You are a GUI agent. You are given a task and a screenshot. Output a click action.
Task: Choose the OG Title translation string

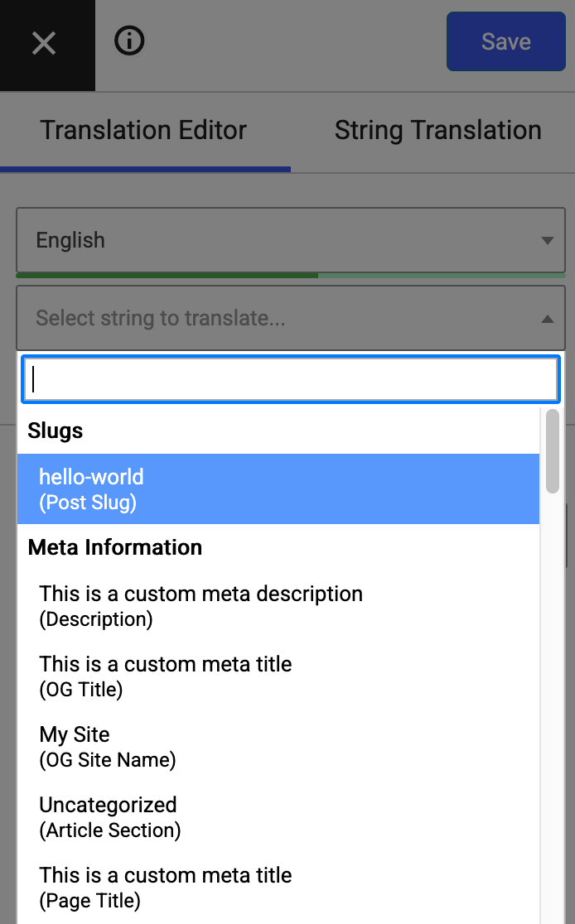point(166,676)
